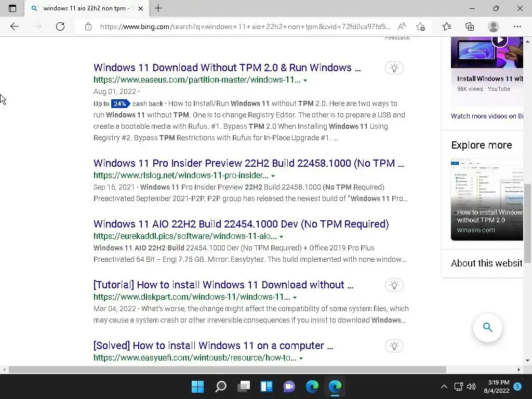Open the browser profile avatar
The width and height of the screenshot is (532, 399).
coord(494,26)
